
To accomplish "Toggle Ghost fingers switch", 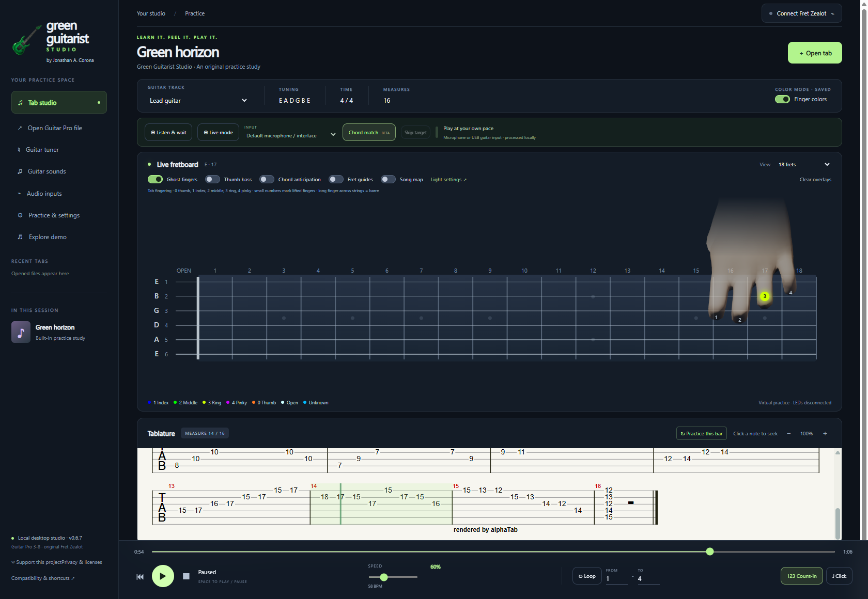I will point(155,179).
